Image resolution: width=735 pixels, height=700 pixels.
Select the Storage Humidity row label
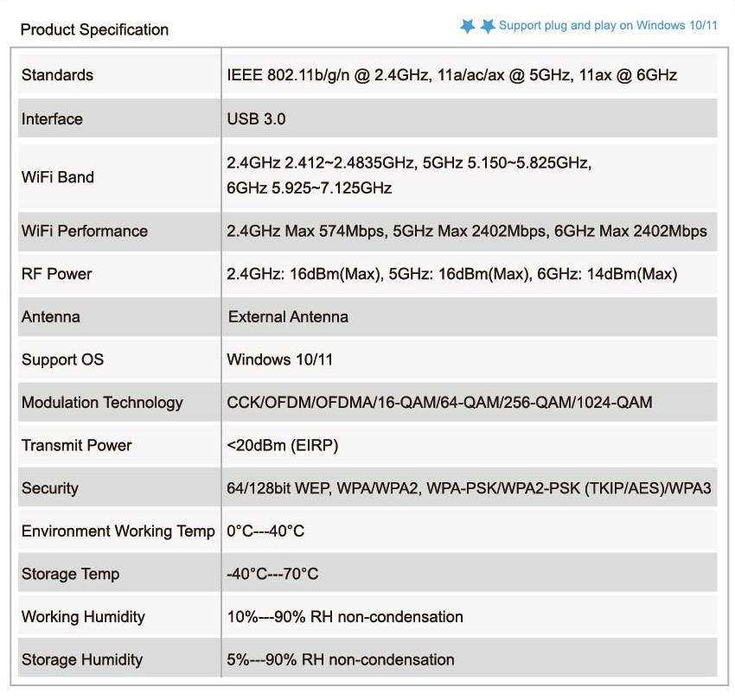82,659
